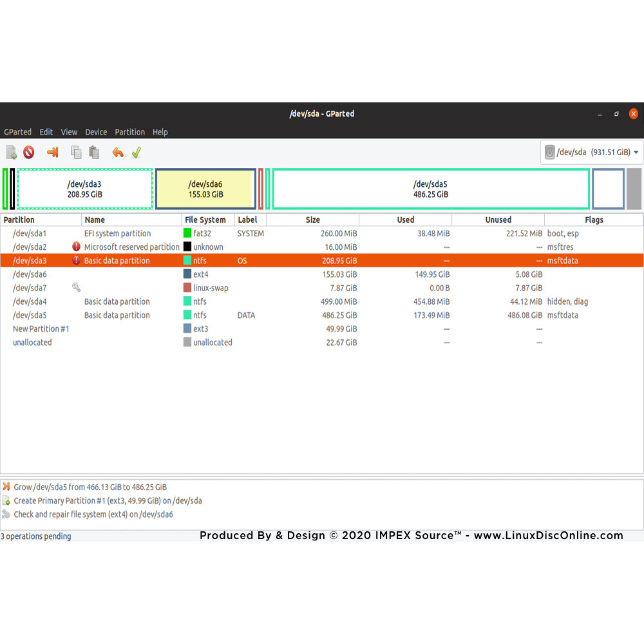This screenshot has width=644, height=644.
Task: Undo the last operation with the Undo arrow
Action: click(x=118, y=152)
